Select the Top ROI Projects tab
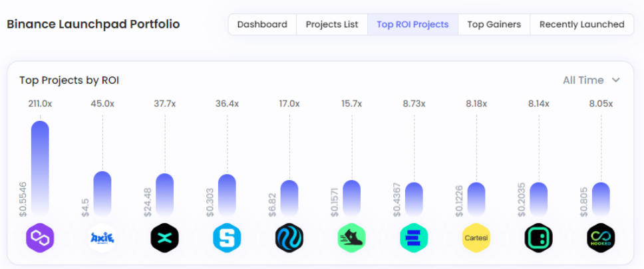 [412, 25]
